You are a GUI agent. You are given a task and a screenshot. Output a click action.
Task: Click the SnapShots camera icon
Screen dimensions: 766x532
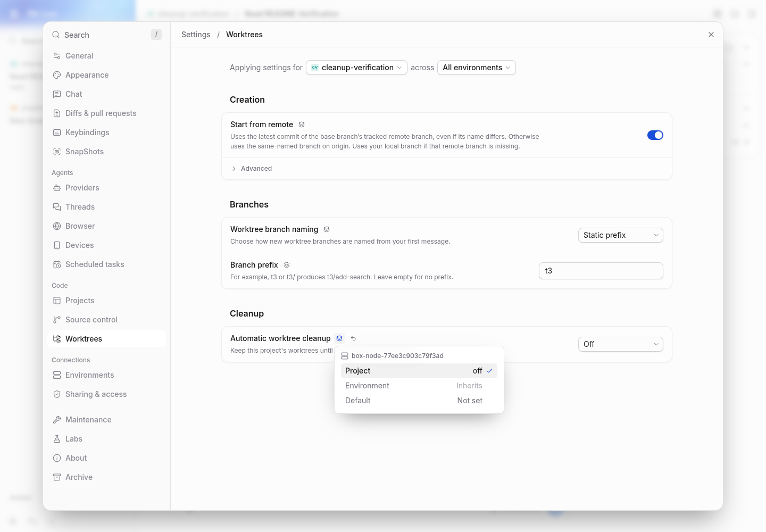click(x=57, y=152)
